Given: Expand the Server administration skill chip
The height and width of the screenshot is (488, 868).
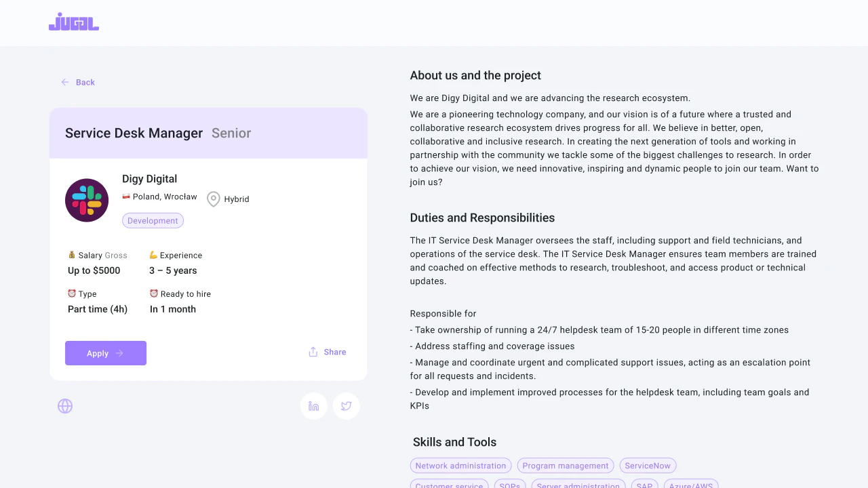Looking at the screenshot, I should coord(578,484).
